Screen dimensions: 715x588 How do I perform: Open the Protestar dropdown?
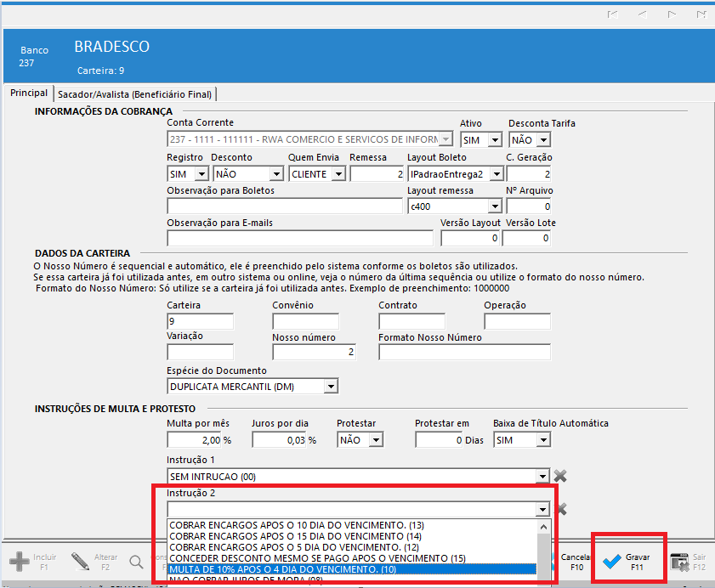(376, 440)
